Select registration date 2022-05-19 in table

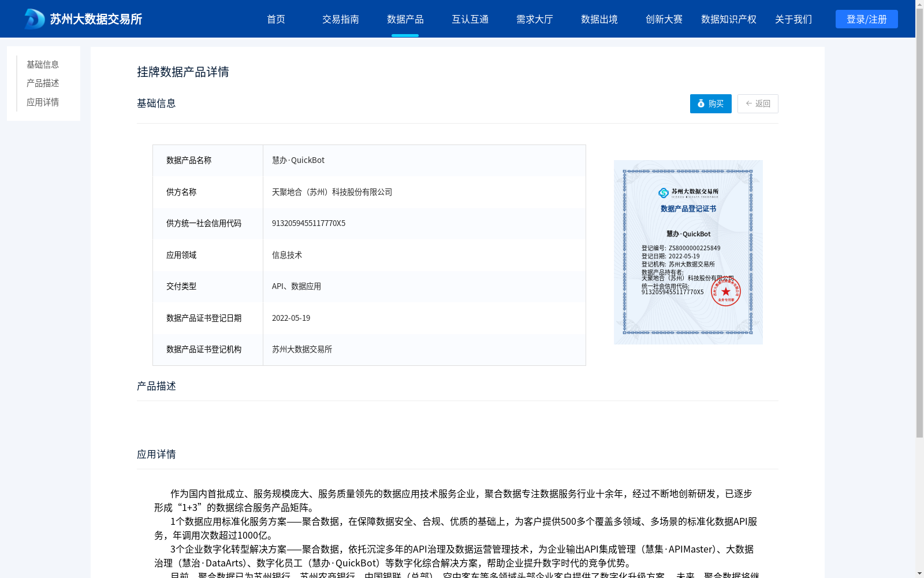[291, 318]
